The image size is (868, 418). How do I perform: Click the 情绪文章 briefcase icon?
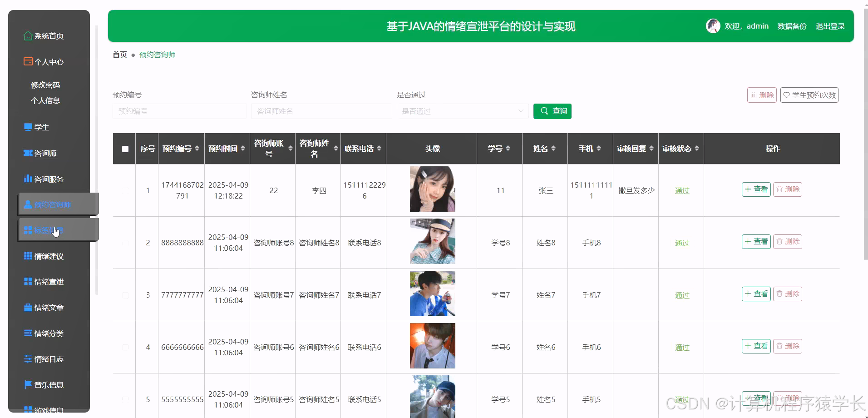click(x=28, y=308)
